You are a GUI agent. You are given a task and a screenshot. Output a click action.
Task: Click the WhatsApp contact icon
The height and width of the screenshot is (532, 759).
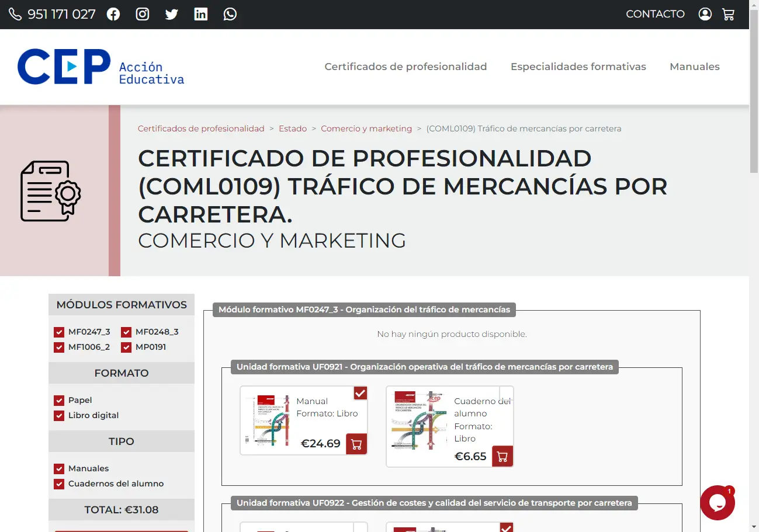coord(230,14)
